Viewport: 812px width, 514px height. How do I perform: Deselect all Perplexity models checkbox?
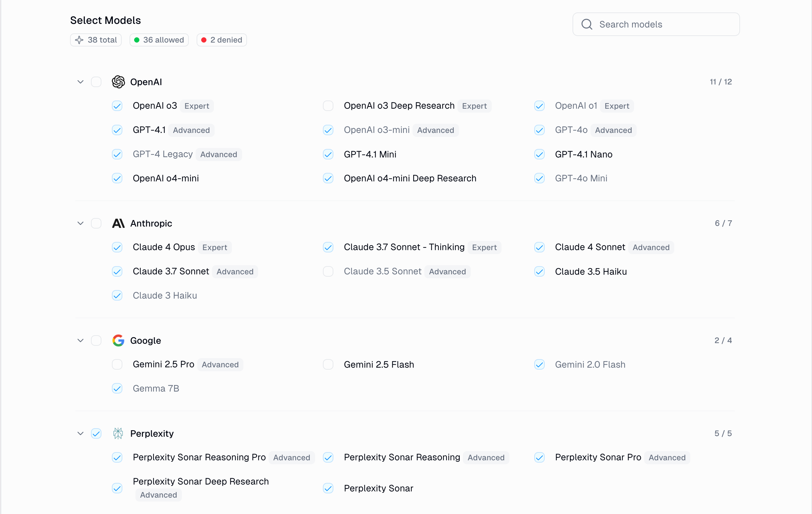[96, 433]
